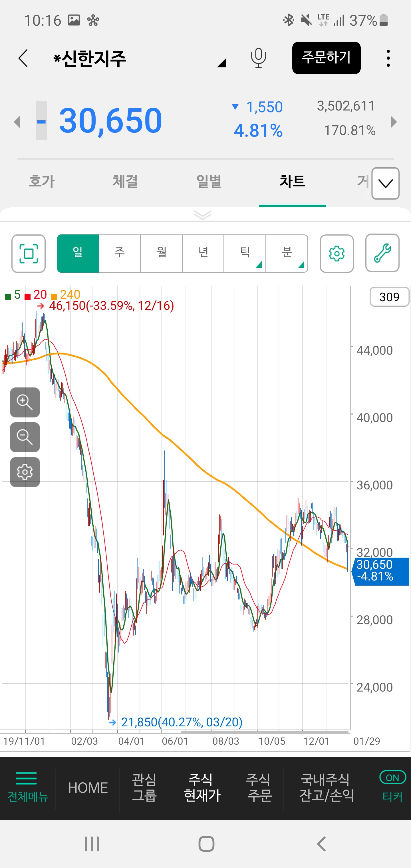Select the 차트 tab
Screen dimensions: 411x868
293,181
